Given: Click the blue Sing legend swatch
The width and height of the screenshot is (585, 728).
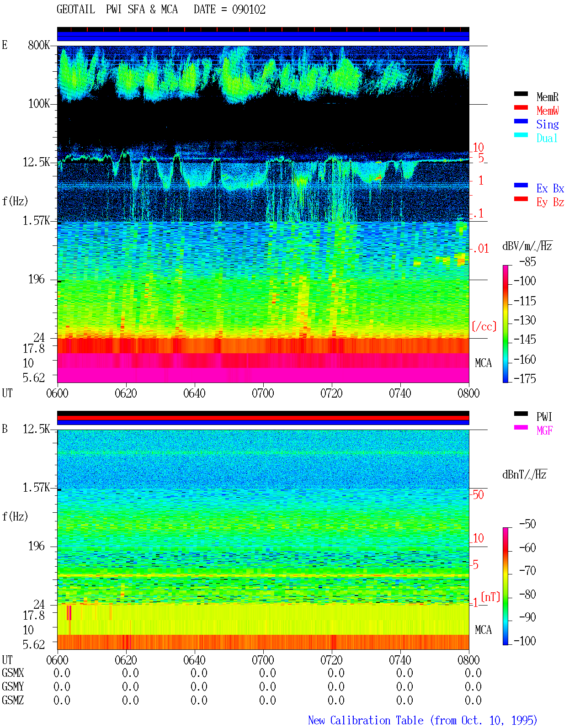Looking at the screenshot, I should point(521,121).
